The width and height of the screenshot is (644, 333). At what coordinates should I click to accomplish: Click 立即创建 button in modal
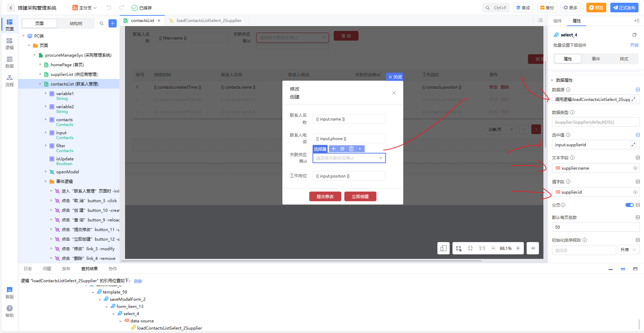pos(360,196)
